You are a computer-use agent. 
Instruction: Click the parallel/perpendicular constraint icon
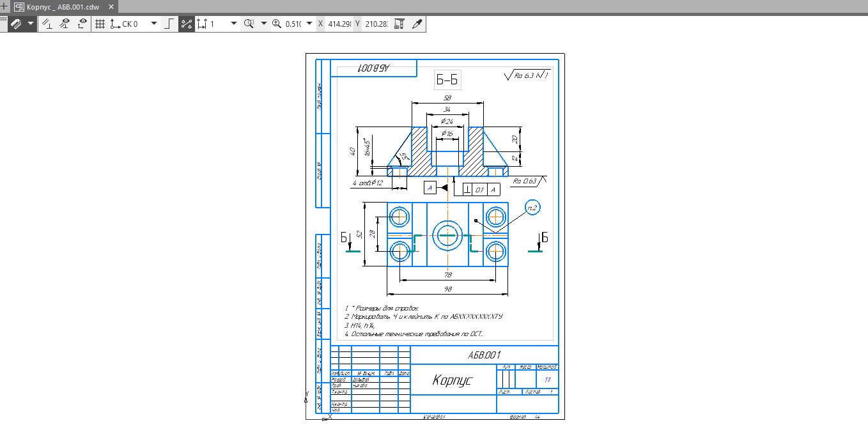[47, 24]
